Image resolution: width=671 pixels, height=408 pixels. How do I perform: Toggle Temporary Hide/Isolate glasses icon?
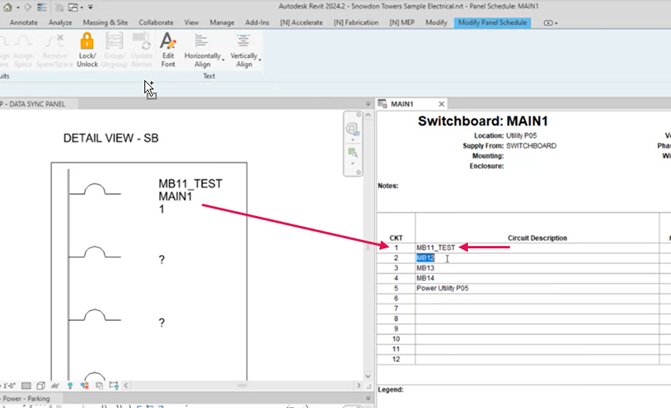click(x=55, y=386)
